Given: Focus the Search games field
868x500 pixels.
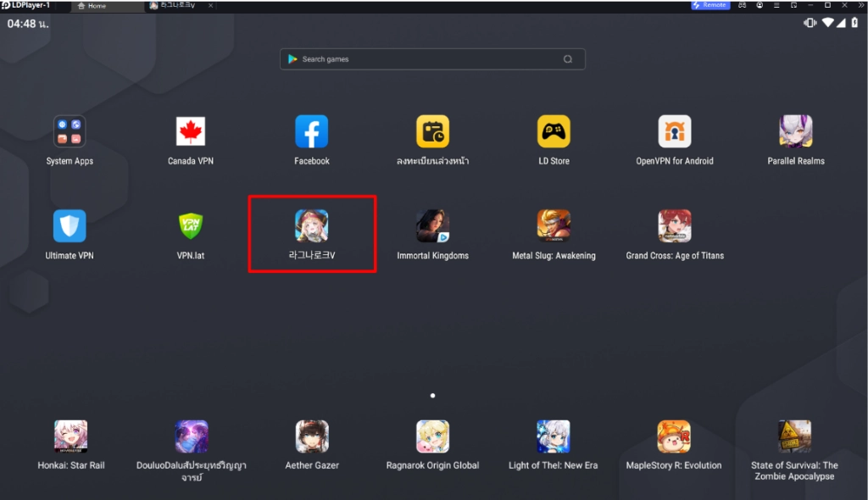Looking at the screenshot, I should [432, 59].
